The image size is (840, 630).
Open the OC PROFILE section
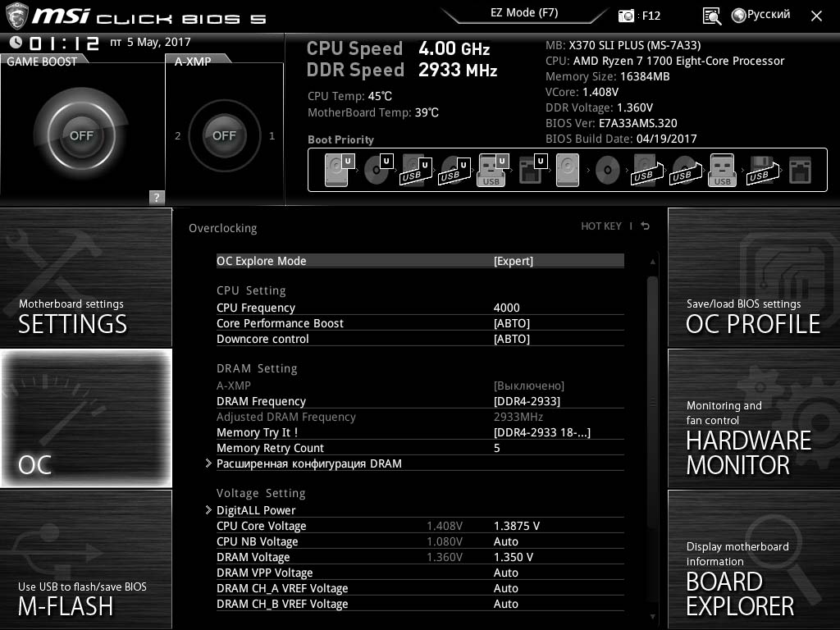754,277
